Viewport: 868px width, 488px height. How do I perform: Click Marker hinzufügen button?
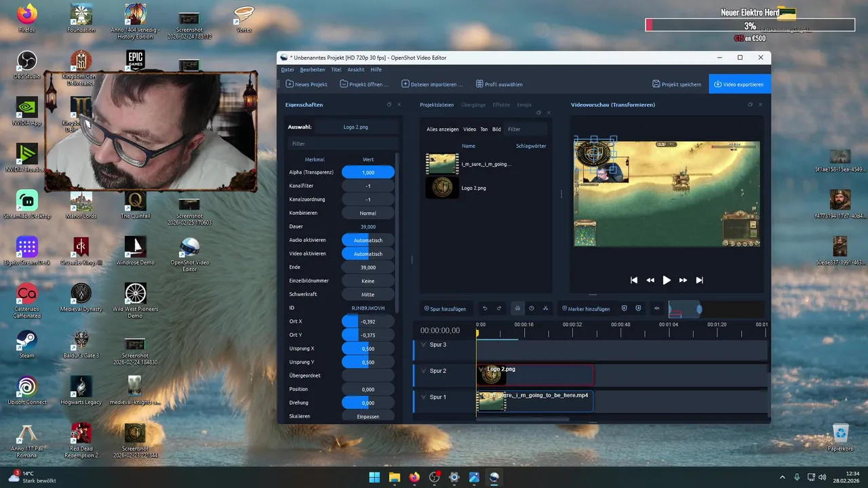pyautogui.click(x=586, y=308)
